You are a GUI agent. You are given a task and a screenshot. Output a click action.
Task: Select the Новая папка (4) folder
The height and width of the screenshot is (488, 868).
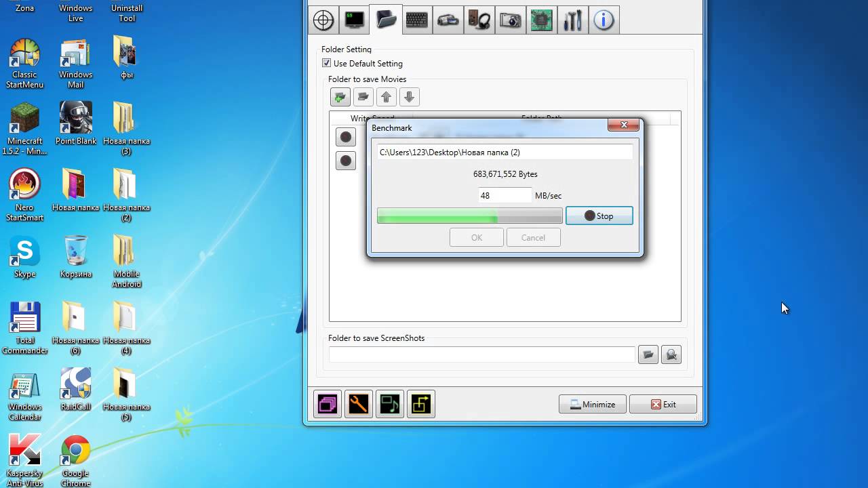coord(126,329)
